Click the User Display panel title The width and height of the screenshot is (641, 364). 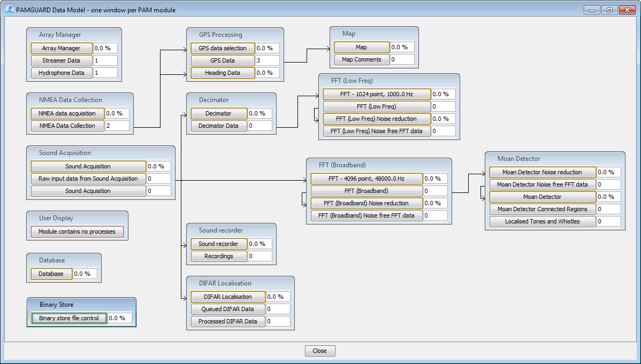[x=56, y=218]
